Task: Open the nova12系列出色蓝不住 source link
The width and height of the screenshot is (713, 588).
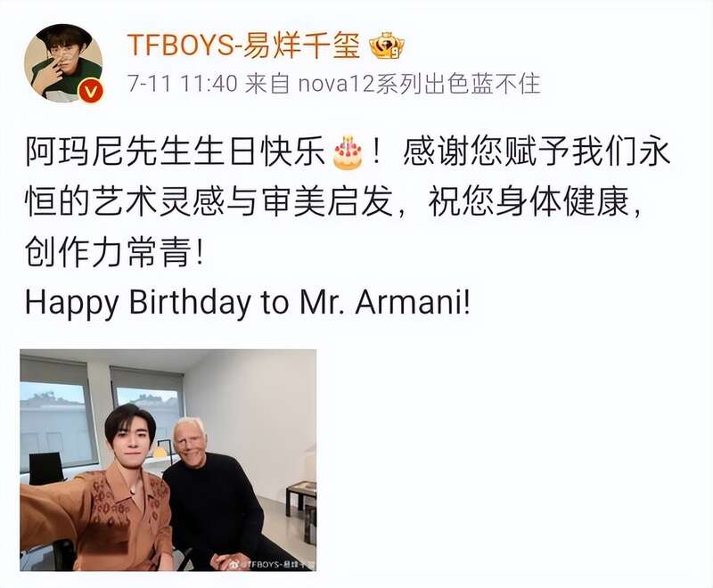Action: coord(419,84)
